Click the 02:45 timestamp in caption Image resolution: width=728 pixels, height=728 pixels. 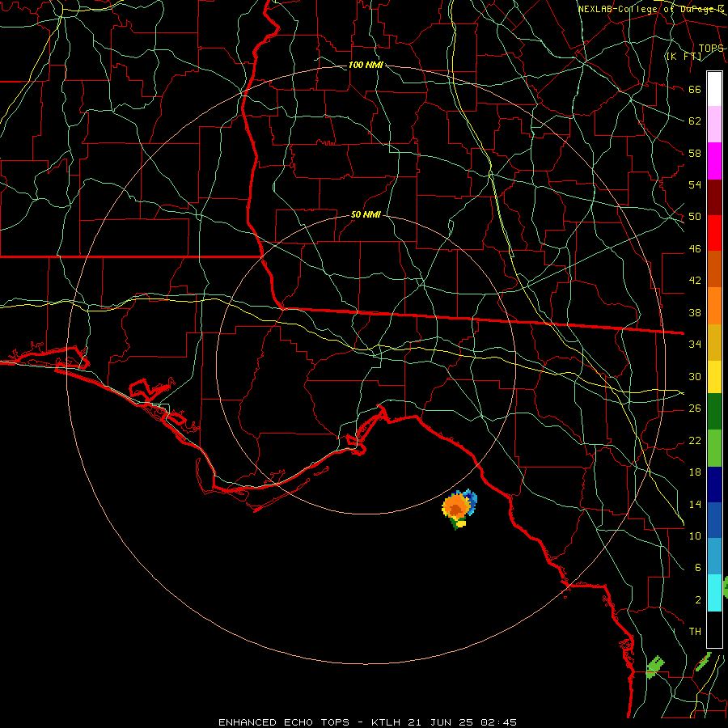pyautogui.click(x=499, y=722)
